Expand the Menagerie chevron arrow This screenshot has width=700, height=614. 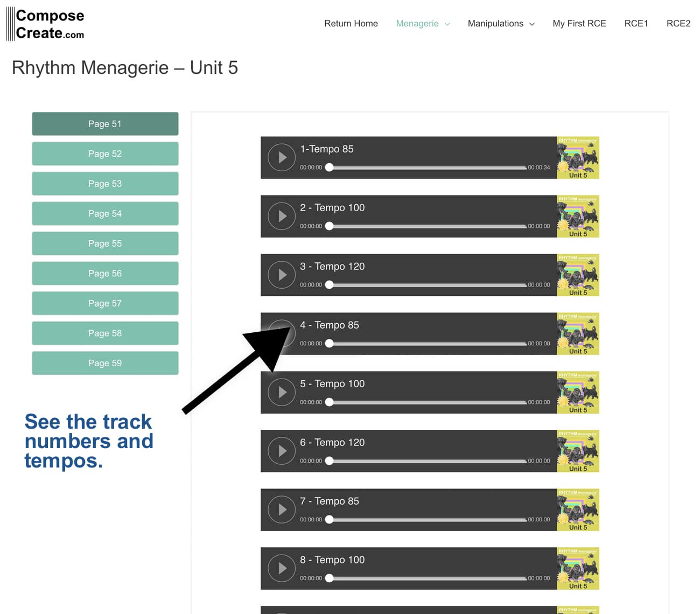click(x=447, y=24)
